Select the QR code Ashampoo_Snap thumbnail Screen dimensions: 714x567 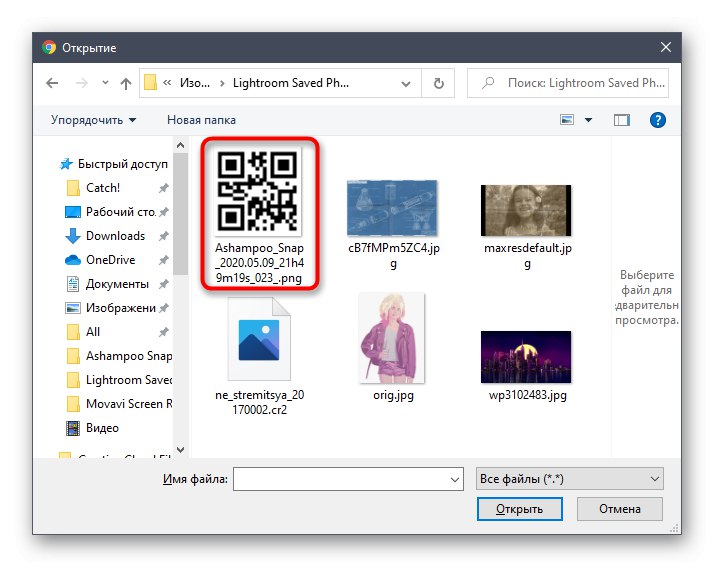259,191
